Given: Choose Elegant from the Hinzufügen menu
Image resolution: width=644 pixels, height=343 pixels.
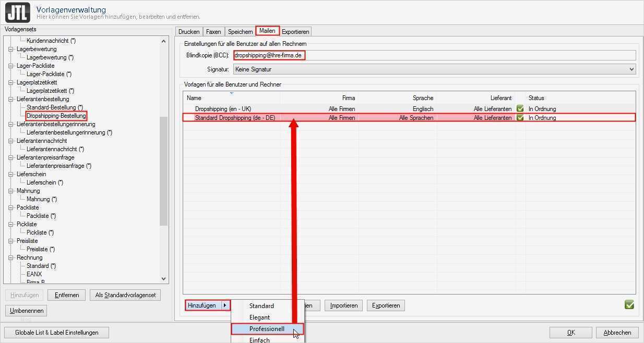Looking at the screenshot, I should (259, 317).
